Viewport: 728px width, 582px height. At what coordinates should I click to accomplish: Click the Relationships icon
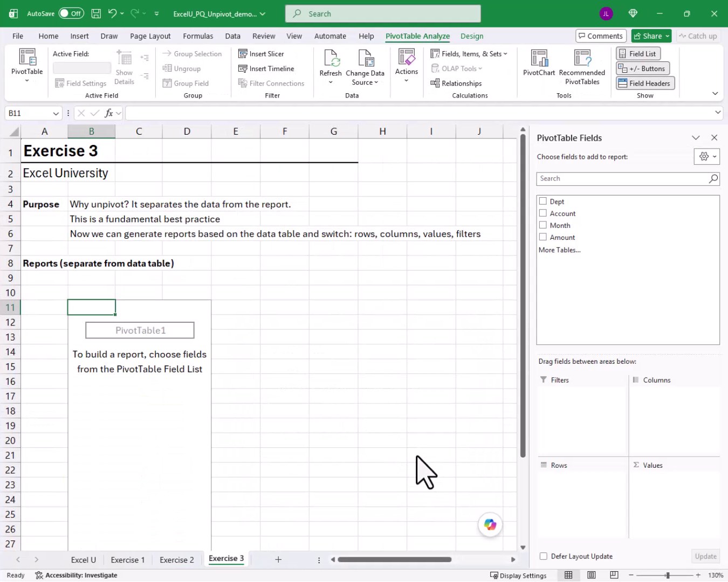[x=435, y=83]
